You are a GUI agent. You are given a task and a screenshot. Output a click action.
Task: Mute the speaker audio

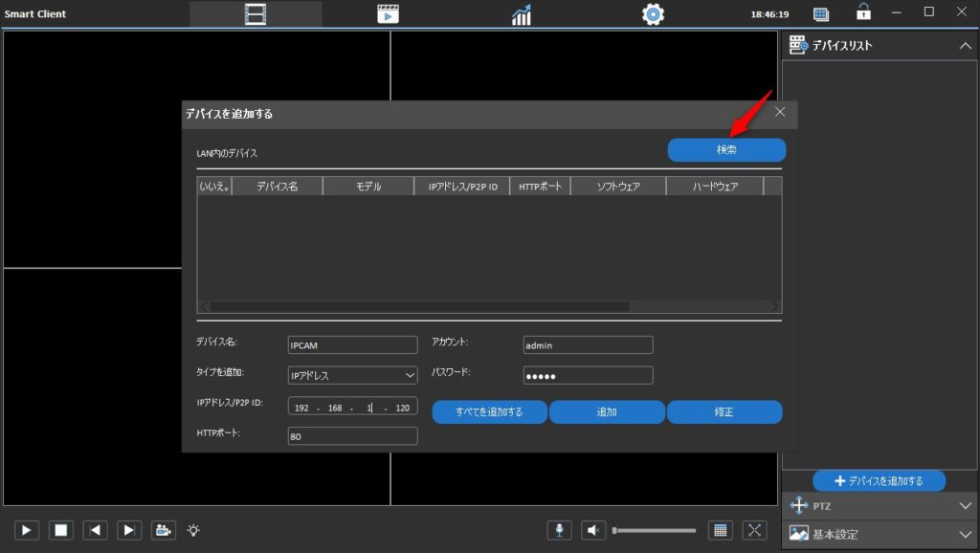point(593,530)
